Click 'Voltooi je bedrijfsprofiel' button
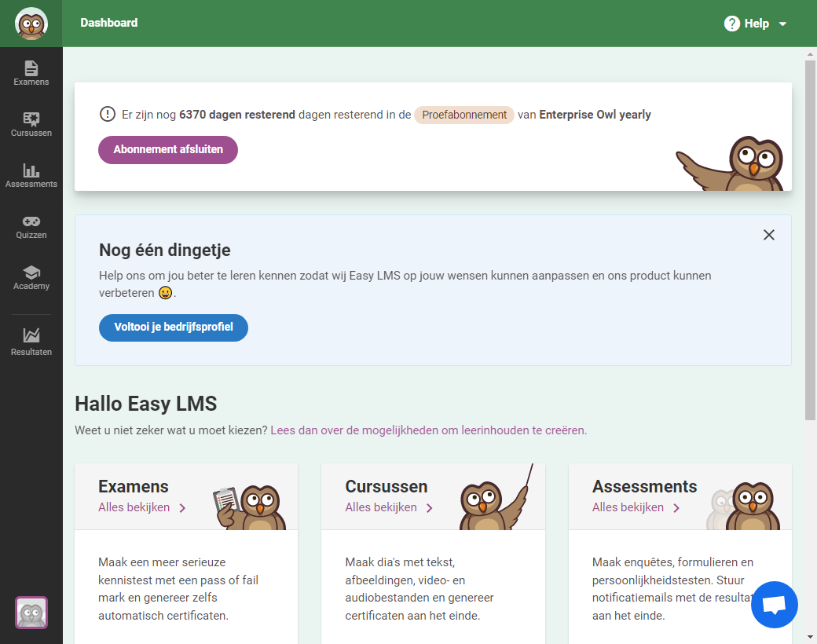Image resolution: width=817 pixels, height=644 pixels. 174,327
